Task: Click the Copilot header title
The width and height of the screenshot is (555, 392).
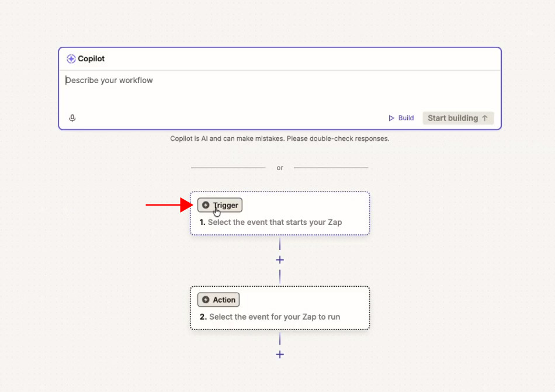Action: click(91, 59)
